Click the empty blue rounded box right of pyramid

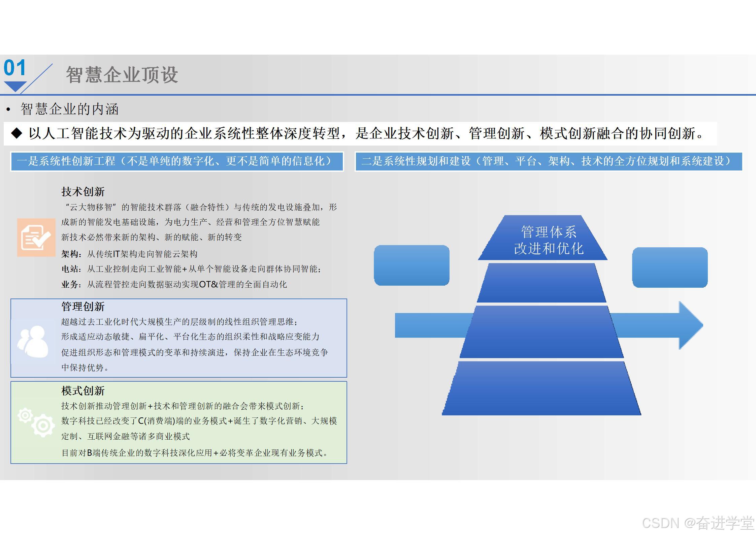pyautogui.click(x=669, y=267)
